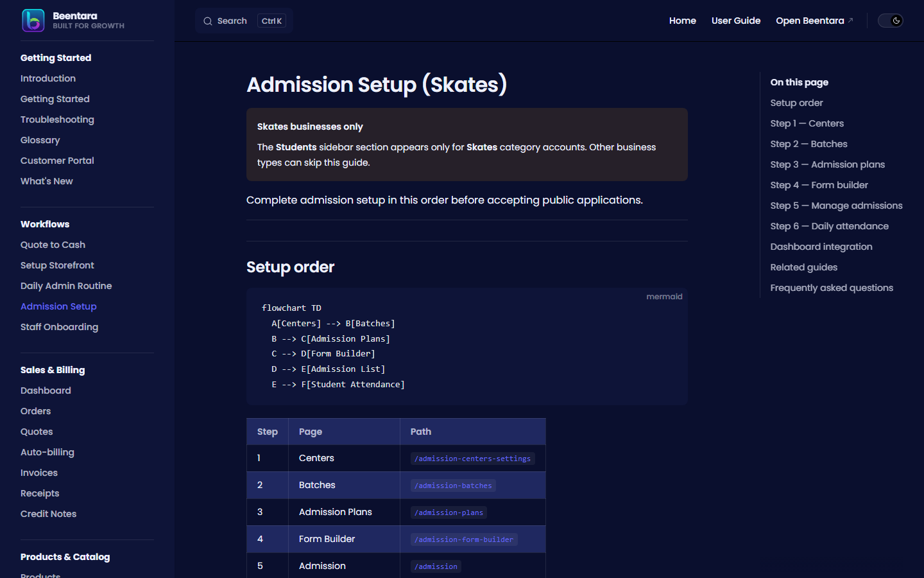
Task: Click the search magnifier icon
Action: point(208,21)
